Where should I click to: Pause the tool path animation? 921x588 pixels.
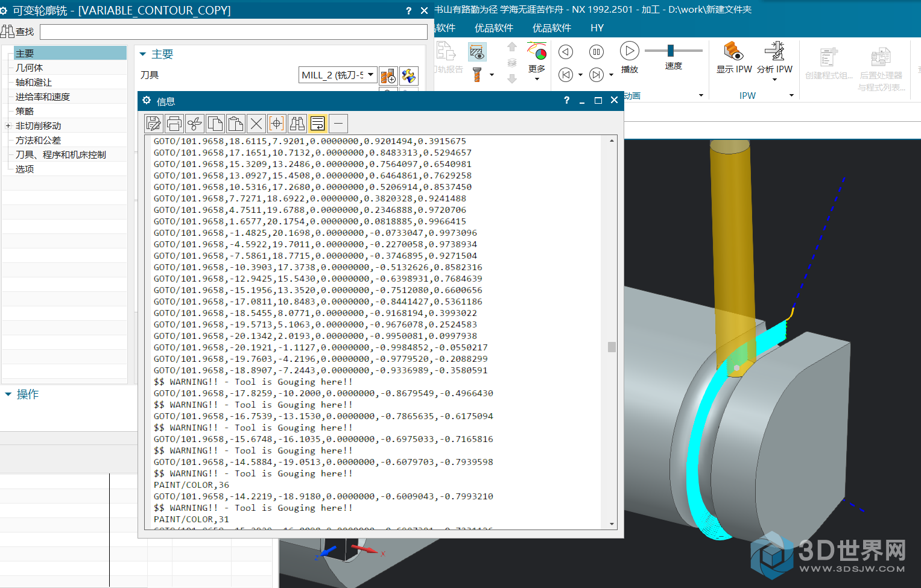[597, 52]
